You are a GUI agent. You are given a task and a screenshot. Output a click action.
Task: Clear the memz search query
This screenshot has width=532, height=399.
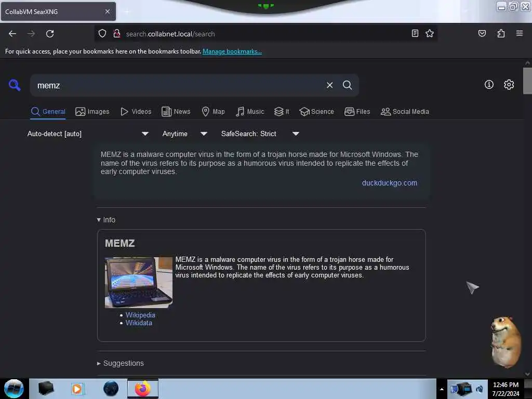(329, 85)
